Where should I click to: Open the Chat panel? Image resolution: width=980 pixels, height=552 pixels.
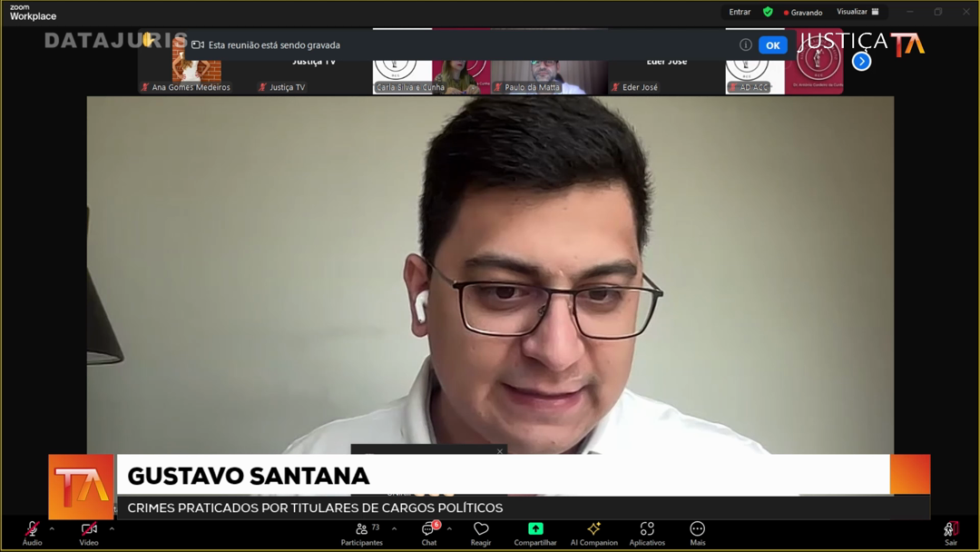[429, 530]
